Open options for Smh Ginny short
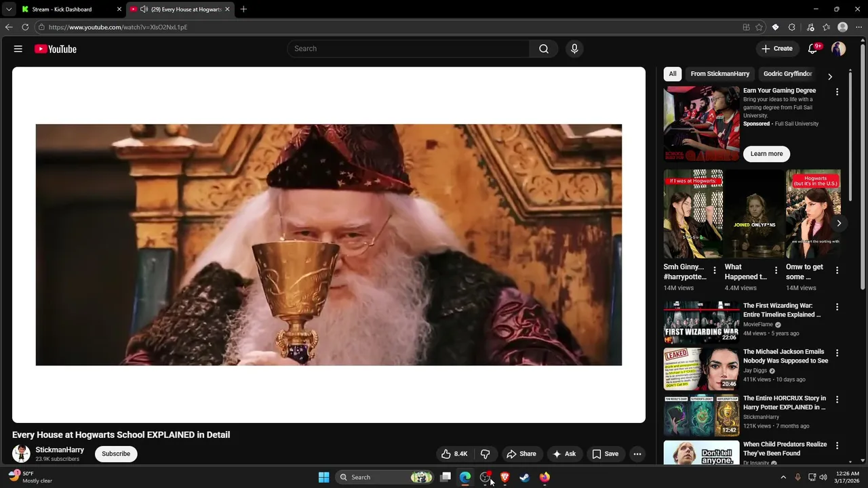Screen dimensions: 868x488 [x=715, y=270]
